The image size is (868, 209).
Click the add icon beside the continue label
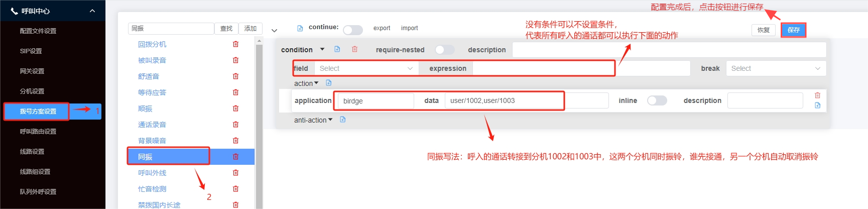pos(300,29)
